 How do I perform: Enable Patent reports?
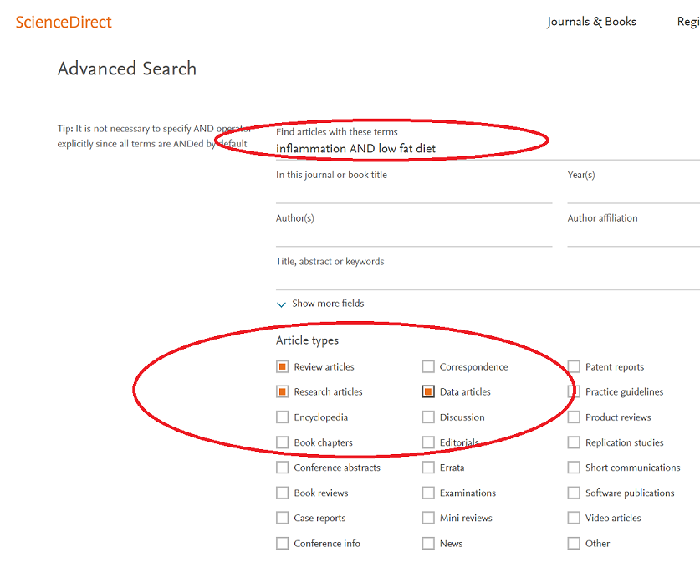coord(574,366)
